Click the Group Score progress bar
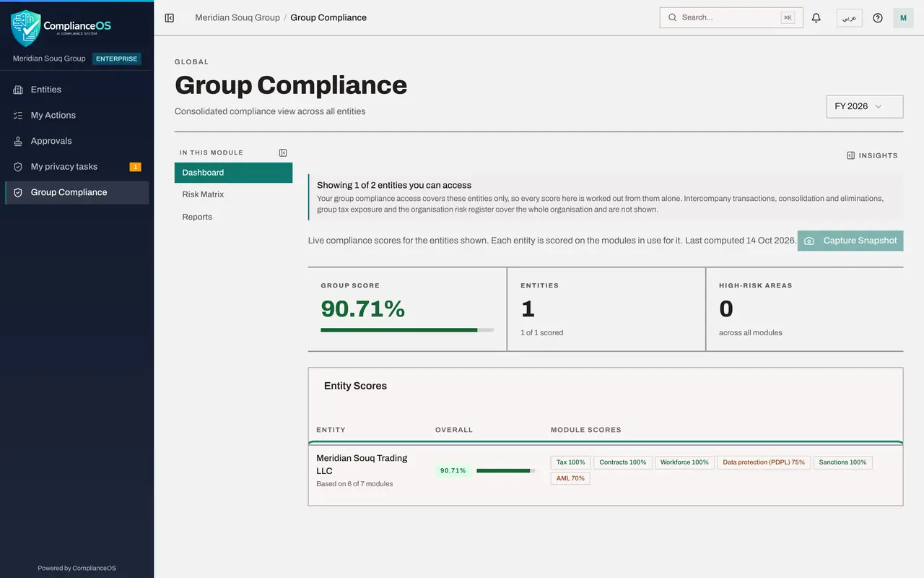 pyautogui.click(x=407, y=330)
